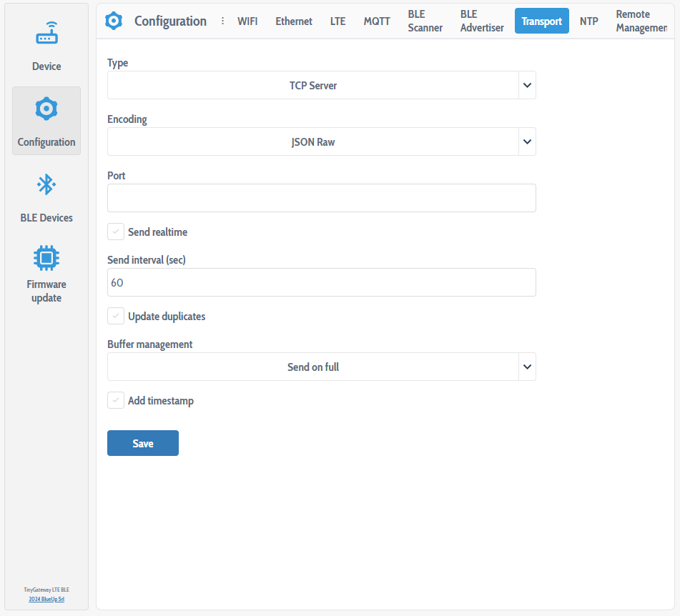Image resolution: width=680 pixels, height=616 pixels.
Task: Open the BLE Scanner tab
Action: click(x=425, y=21)
